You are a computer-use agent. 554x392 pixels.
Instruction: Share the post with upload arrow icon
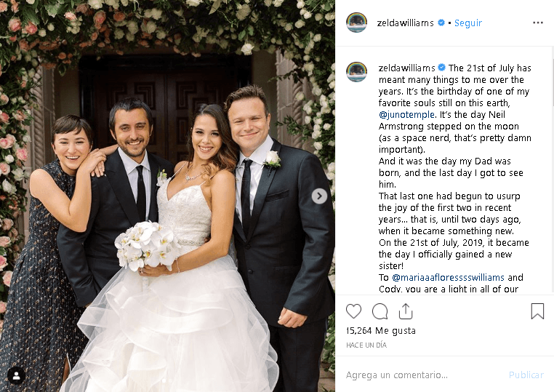pyautogui.click(x=406, y=311)
